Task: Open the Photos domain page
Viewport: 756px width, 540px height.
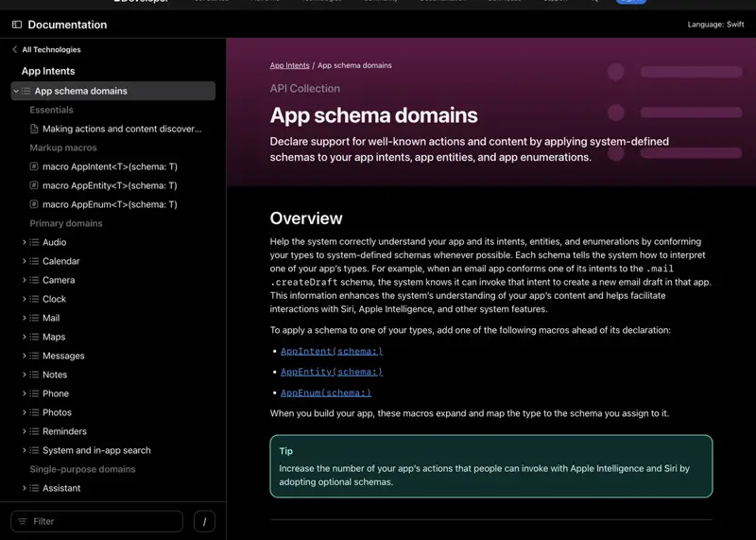Action: pos(57,412)
